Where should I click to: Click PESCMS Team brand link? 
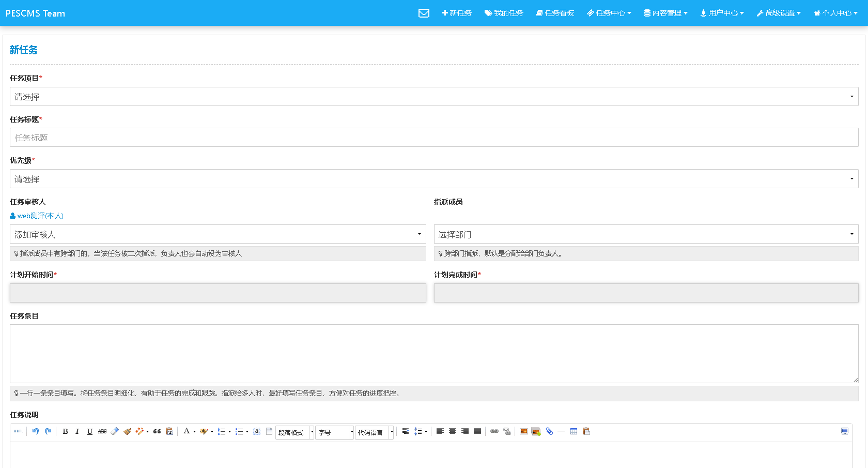[x=35, y=13]
